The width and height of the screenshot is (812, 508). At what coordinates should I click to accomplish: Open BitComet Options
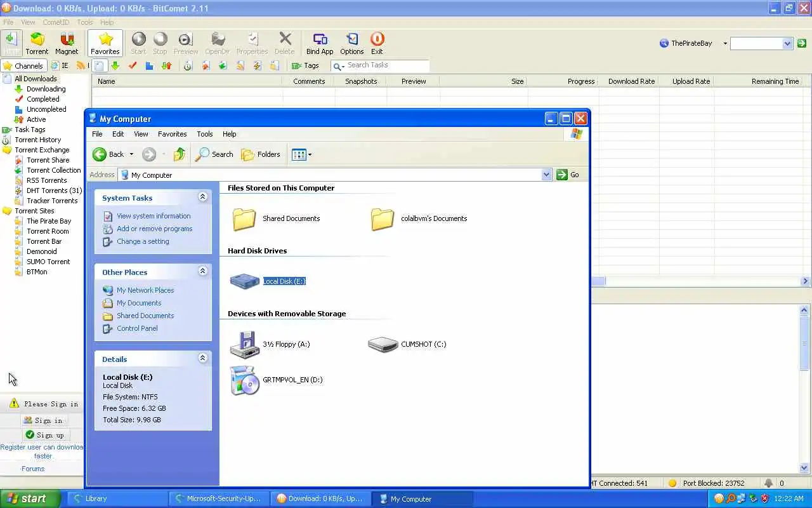pos(351,43)
